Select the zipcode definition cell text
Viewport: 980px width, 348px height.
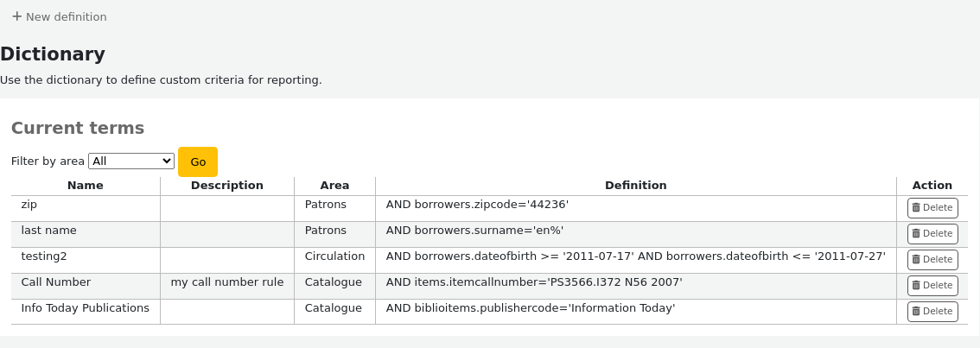(477, 205)
